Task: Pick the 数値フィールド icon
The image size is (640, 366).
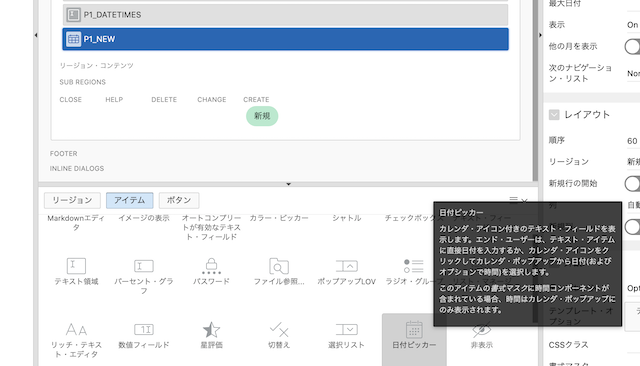Action: [144, 329]
